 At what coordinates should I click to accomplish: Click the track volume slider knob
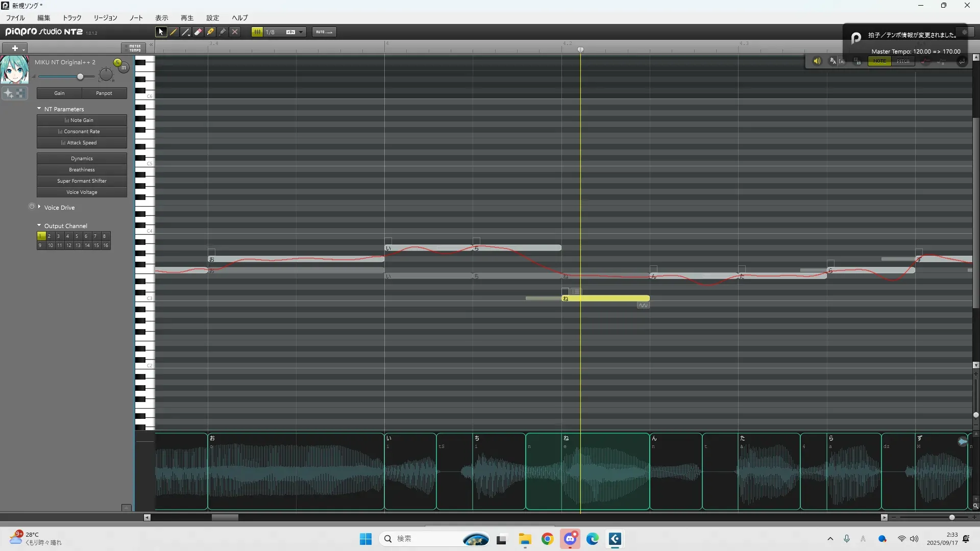80,77
